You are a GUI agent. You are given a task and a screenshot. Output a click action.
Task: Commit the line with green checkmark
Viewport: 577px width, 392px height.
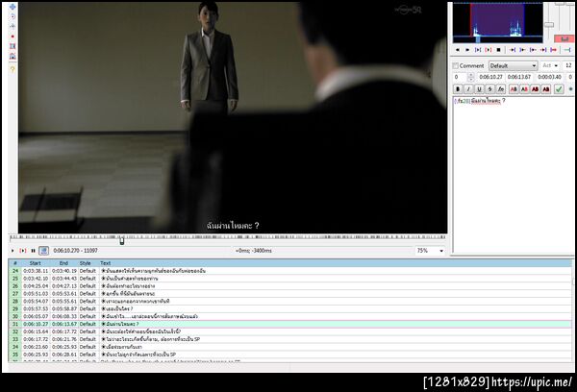click(x=559, y=89)
